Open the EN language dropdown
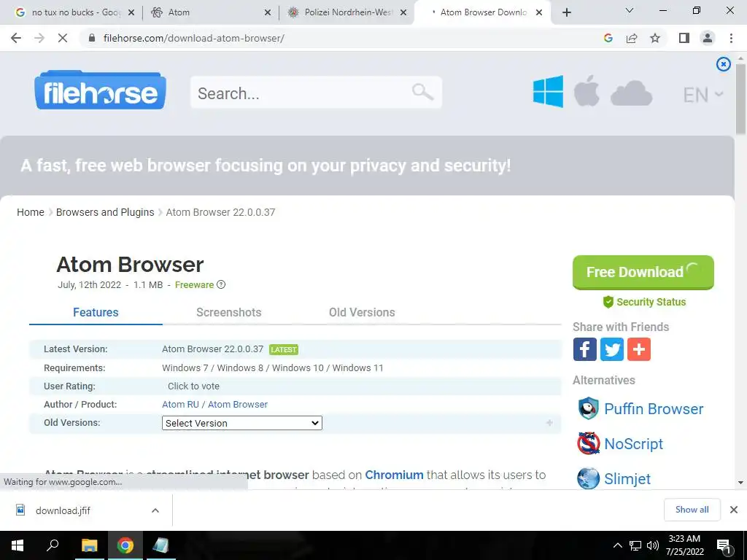 pos(703,95)
